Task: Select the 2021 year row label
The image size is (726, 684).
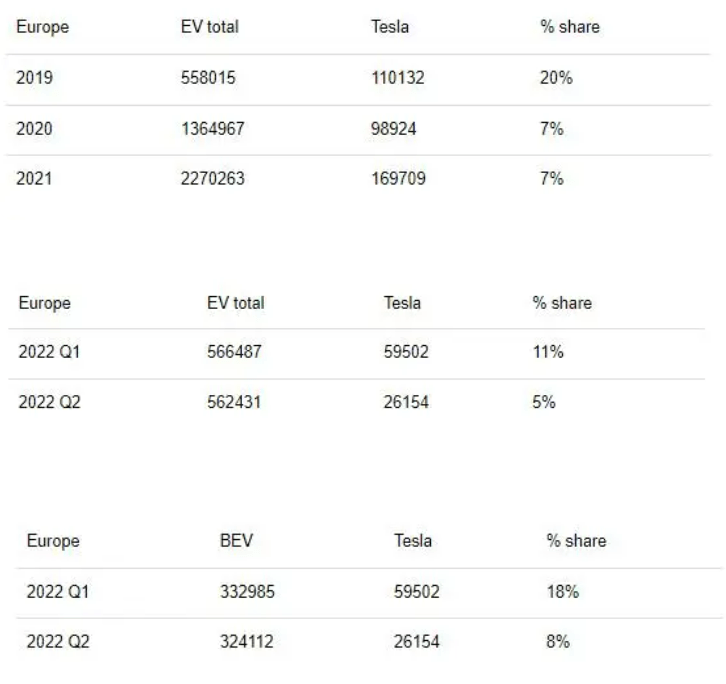Action: pos(34,178)
